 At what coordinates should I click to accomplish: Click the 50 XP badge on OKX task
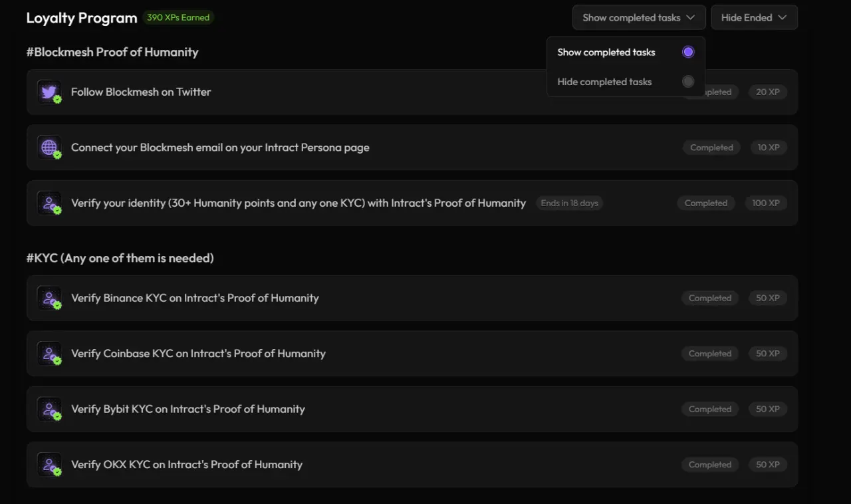(x=768, y=465)
